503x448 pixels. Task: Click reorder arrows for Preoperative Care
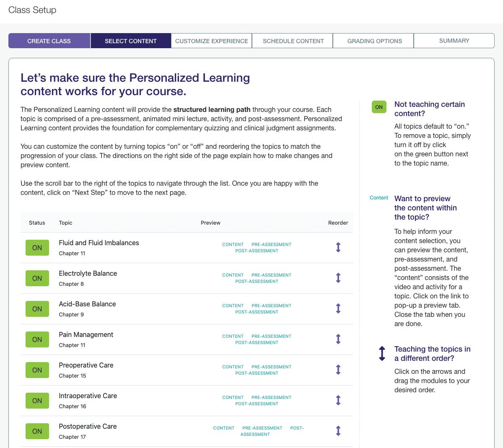pyautogui.click(x=338, y=370)
